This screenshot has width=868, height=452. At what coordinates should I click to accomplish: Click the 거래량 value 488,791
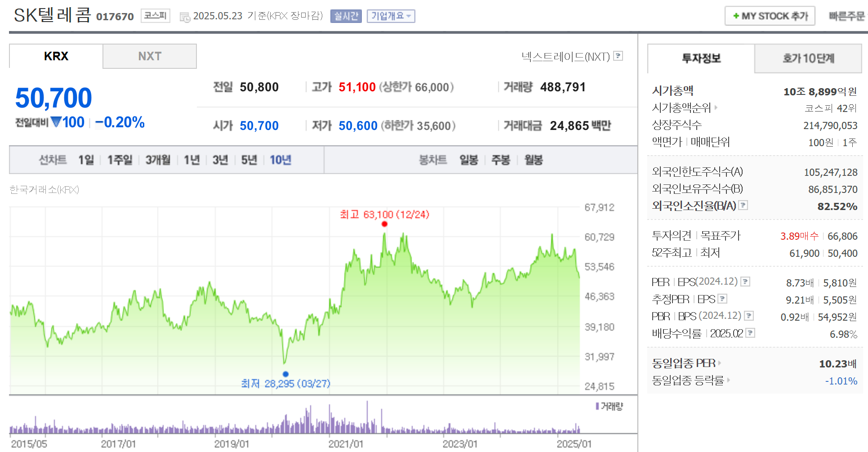(563, 87)
